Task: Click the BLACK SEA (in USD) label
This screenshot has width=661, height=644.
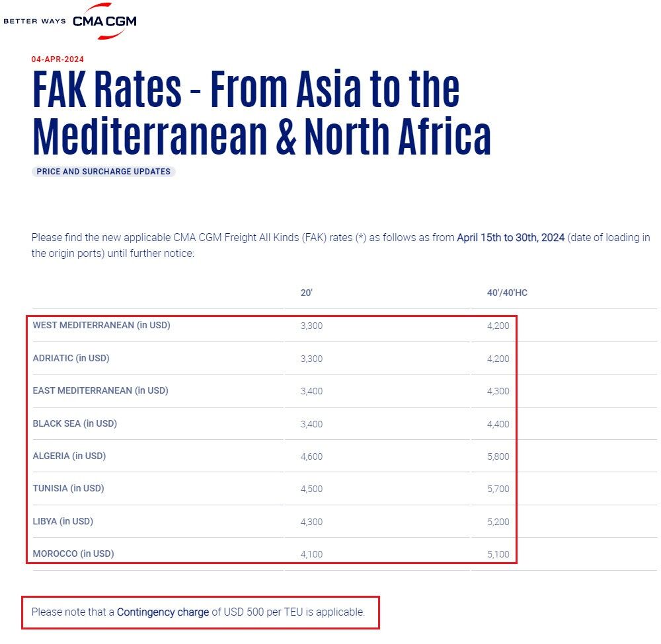Action: click(x=75, y=423)
